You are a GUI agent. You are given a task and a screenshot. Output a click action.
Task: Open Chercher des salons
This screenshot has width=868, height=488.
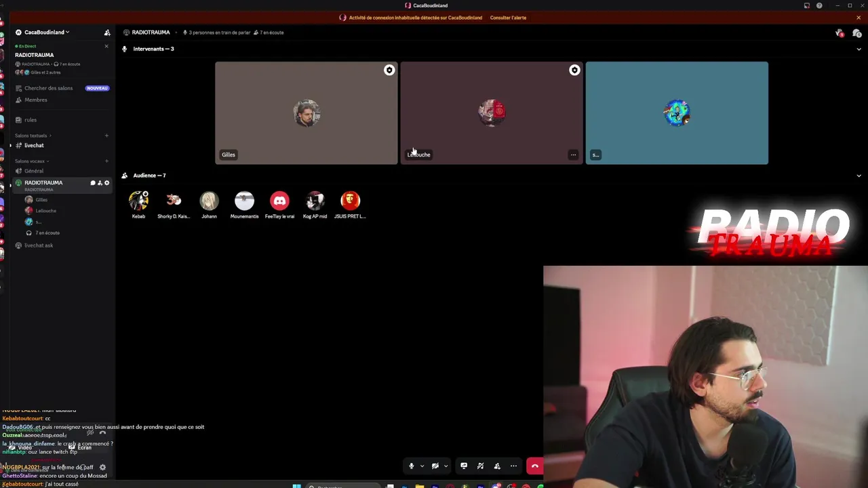(62, 88)
